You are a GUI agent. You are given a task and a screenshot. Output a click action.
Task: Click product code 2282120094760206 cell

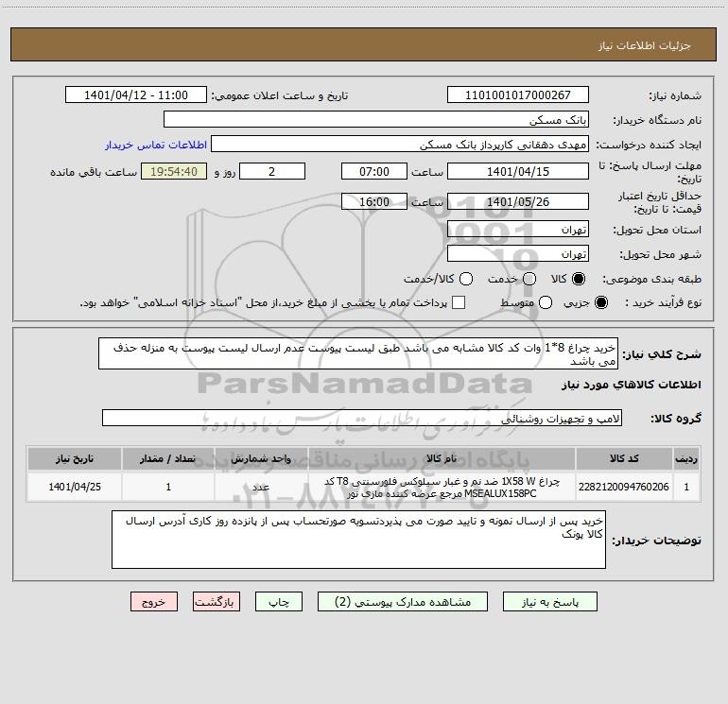click(x=624, y=487)
